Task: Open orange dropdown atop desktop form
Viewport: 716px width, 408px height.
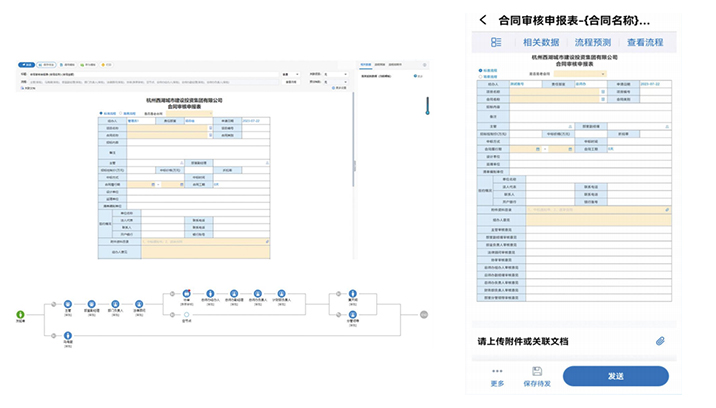Action: click(189, 113)
